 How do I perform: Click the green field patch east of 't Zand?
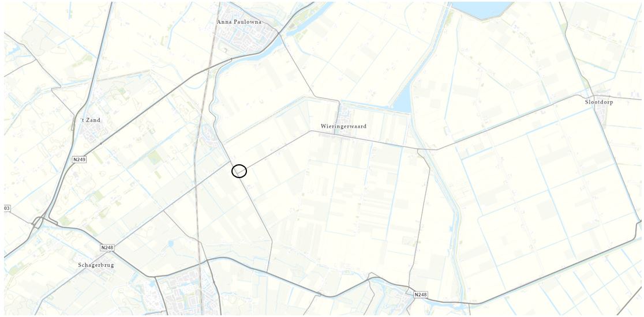click(155, 157)
